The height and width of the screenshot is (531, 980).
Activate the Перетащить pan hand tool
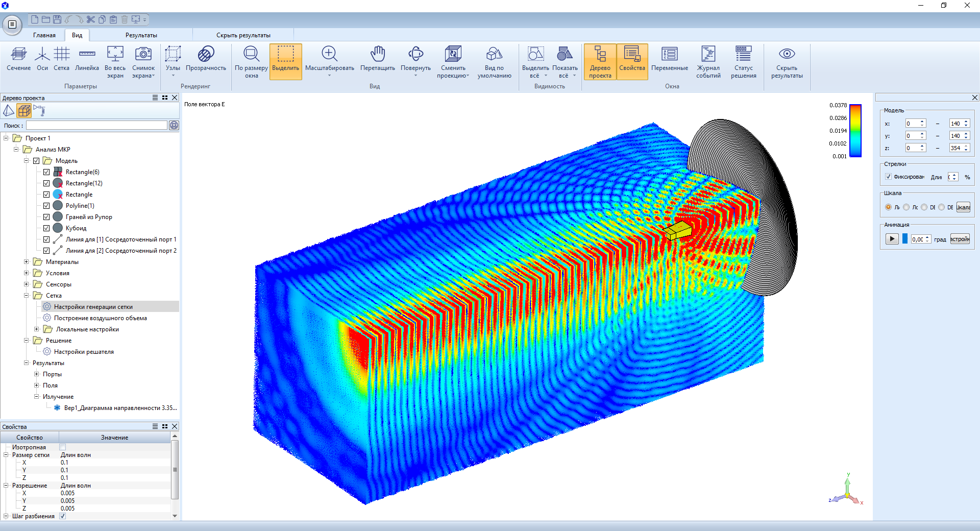377,54
